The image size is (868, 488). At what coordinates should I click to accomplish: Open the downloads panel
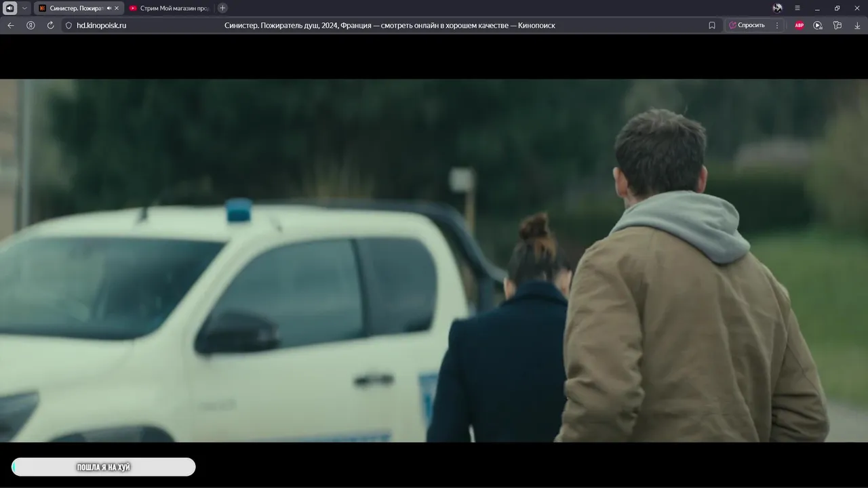point(857,25)
